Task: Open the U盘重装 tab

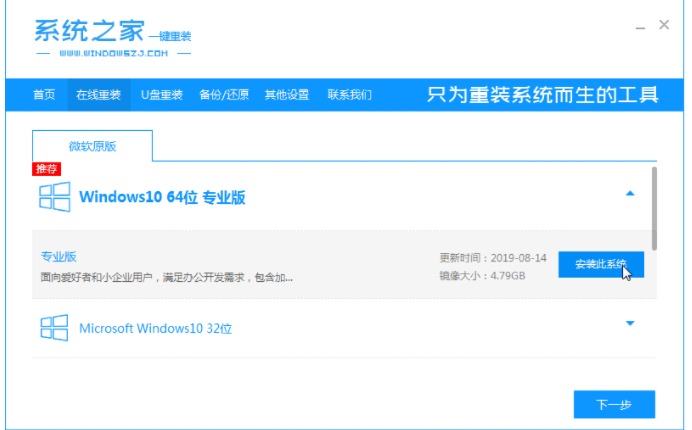Action: point(162,94)
